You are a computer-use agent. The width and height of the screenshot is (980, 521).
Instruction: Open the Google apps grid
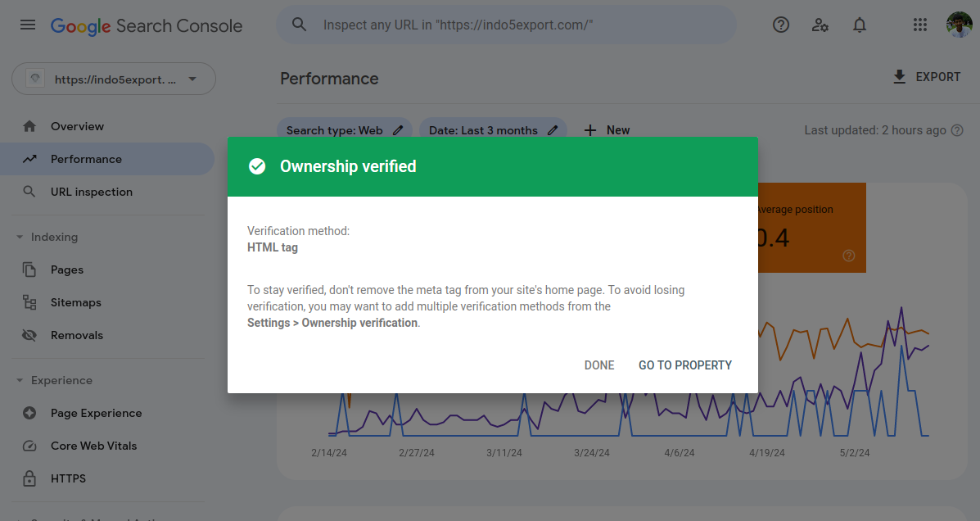pos(920,25)
